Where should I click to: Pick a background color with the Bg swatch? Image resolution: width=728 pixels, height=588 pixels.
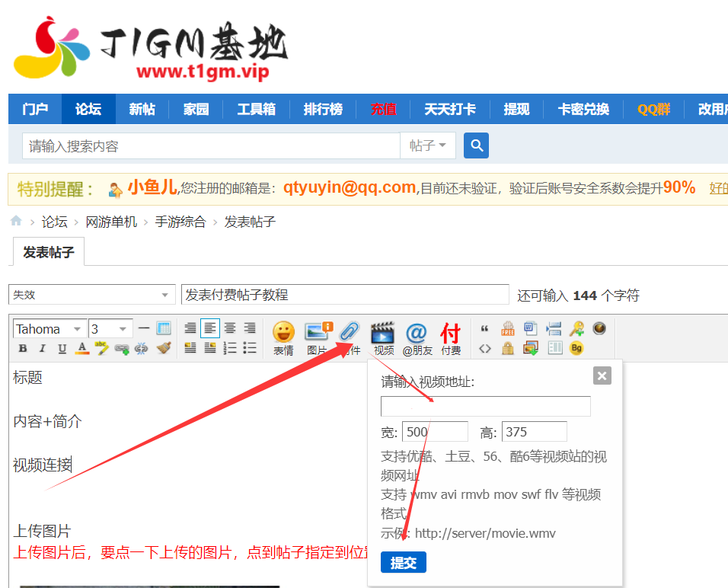click(576, 347)
